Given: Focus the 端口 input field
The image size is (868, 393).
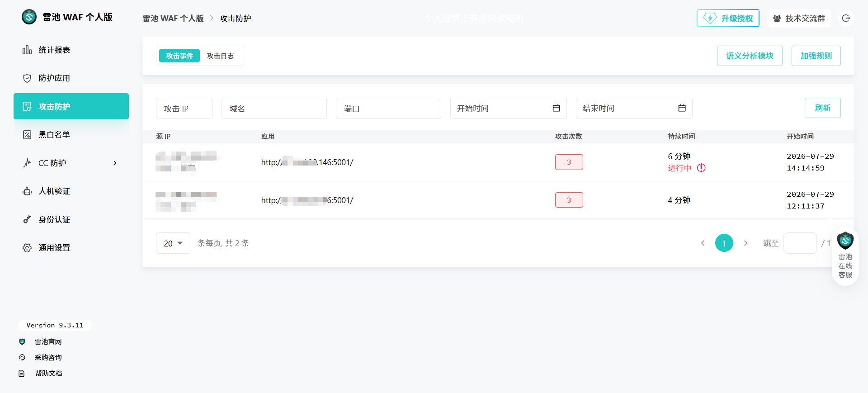Looking at the screenshot, I should pos(388,108).
